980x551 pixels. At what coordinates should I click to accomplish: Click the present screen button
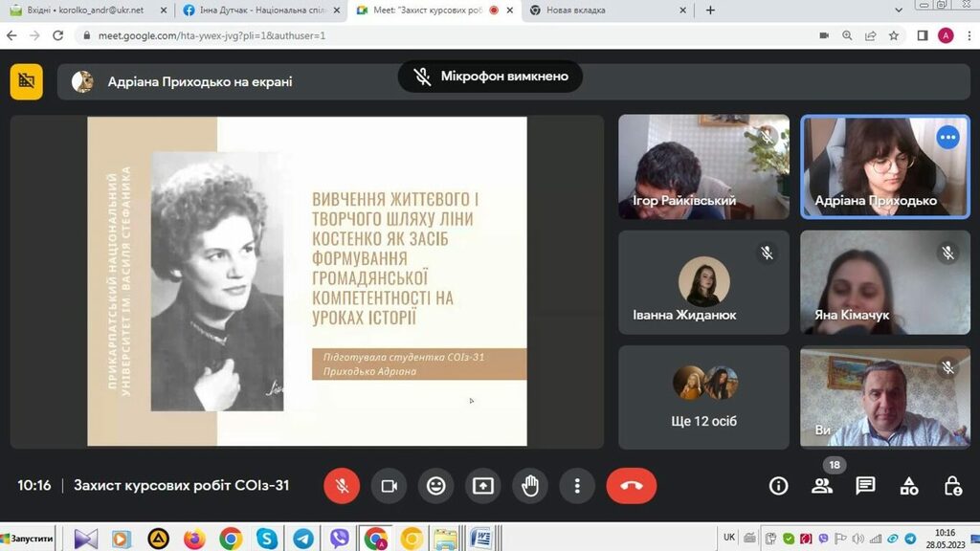pyautogui.click(x=483, y=486)
